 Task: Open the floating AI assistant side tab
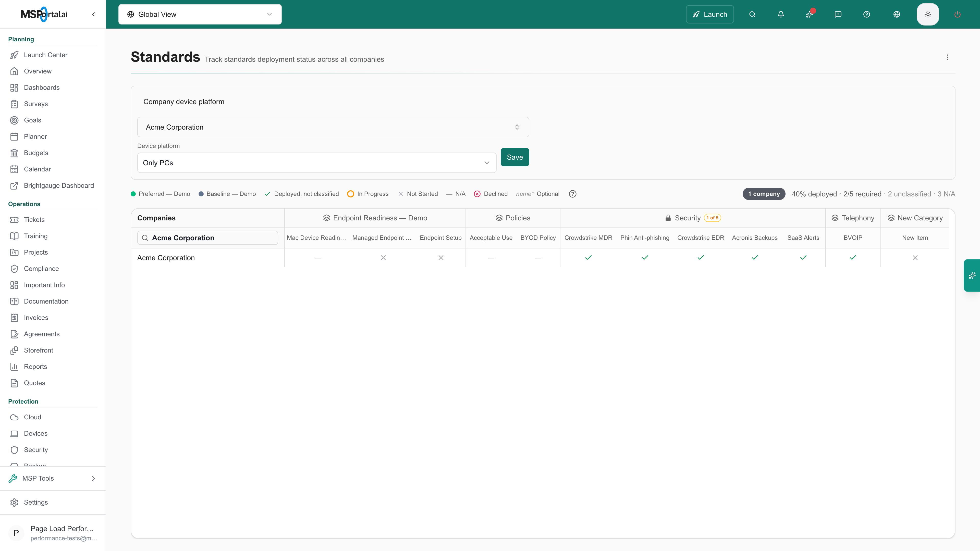pos(972,275)
